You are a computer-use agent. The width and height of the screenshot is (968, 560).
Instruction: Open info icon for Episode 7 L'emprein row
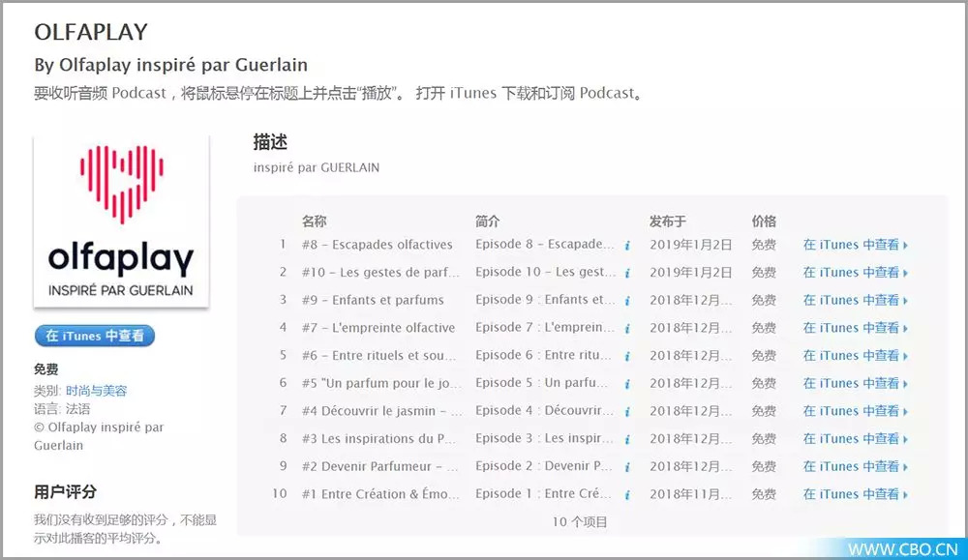[x=627, y=328]
